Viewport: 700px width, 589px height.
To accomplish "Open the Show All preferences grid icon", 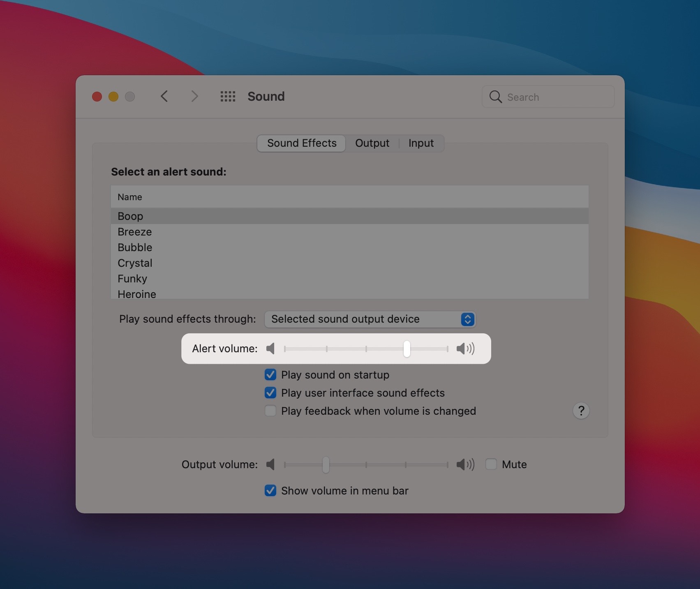I will click(228, 96).
